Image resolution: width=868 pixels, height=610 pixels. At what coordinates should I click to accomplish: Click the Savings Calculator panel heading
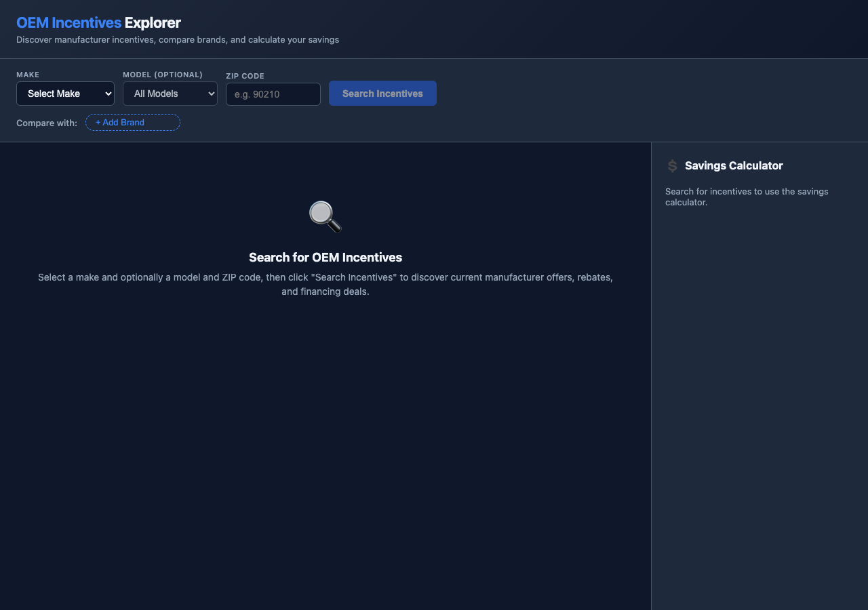[x=734, y=165]
